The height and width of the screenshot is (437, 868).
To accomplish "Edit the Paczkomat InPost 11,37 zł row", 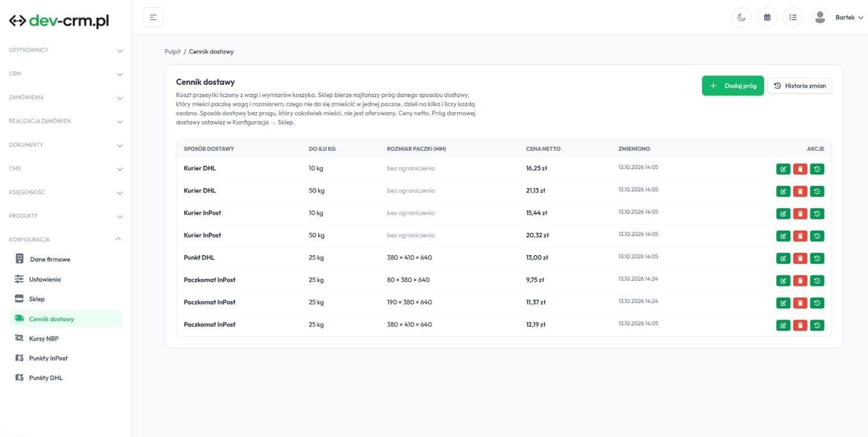I will tap(783, 303).
